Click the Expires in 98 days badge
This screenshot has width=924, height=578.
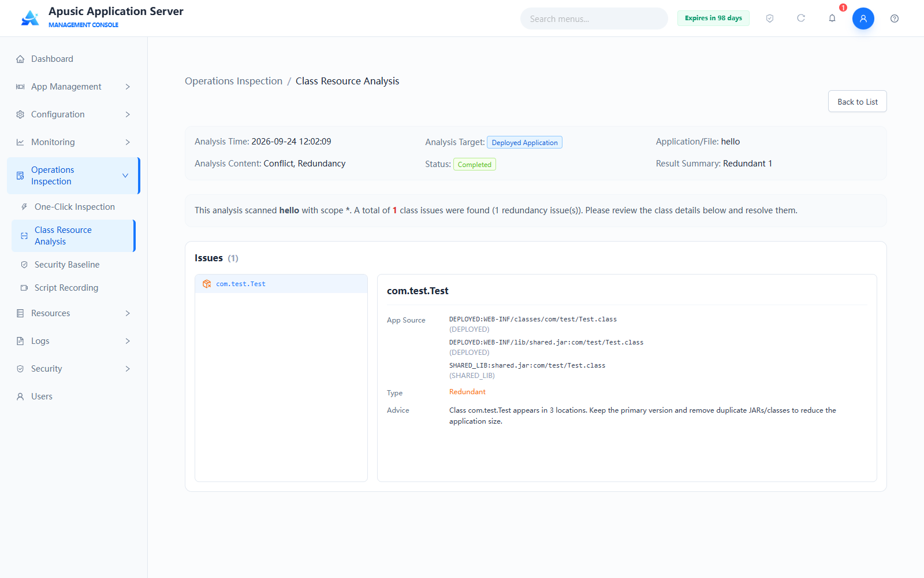(713, 18)
